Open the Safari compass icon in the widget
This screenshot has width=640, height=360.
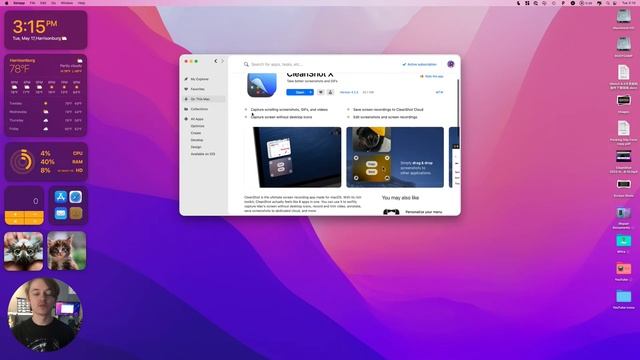point(76,197)
